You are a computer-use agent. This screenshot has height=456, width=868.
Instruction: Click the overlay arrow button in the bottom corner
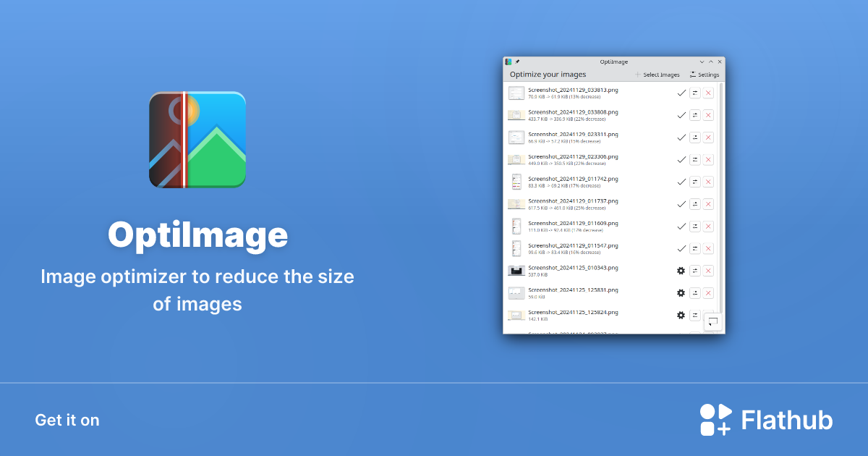point(712,322)
